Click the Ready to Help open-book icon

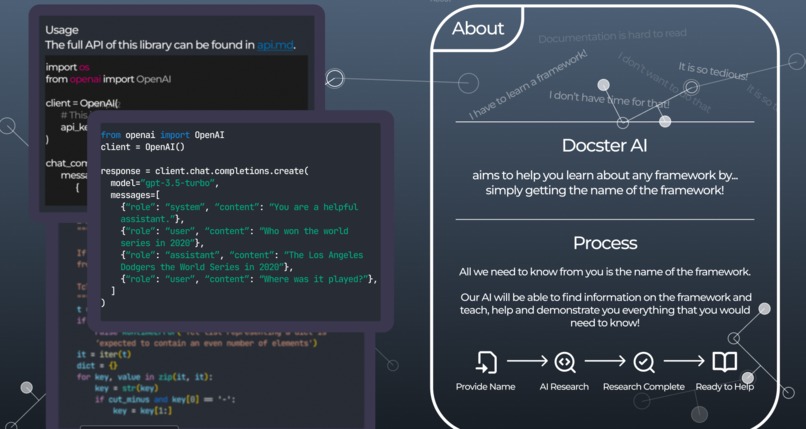[724, 362]
